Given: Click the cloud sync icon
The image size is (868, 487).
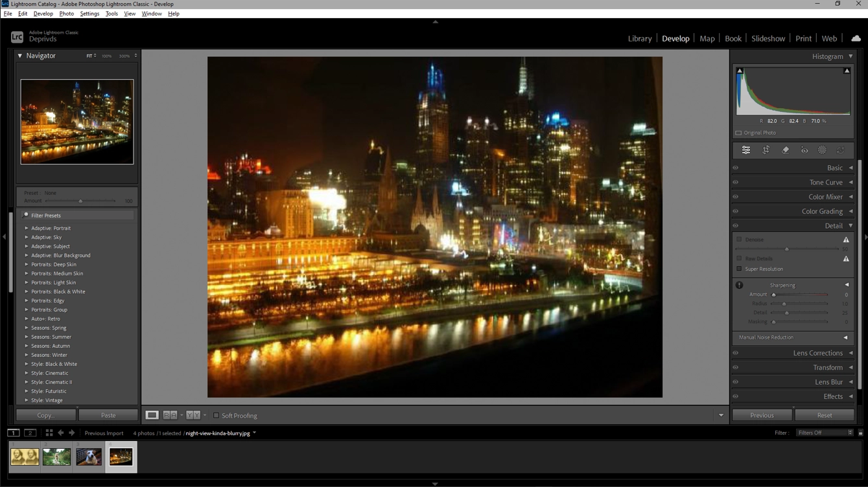Looking at the screenshot, I should click(856, 38).
